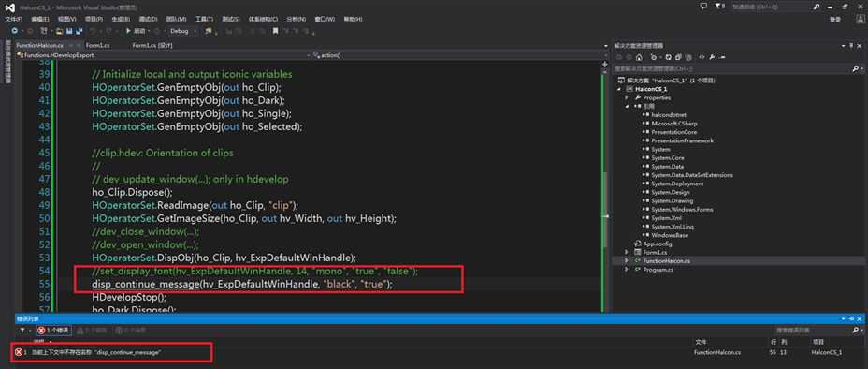Image resolution: width=868 pixels, height=369 pixels.
Task: Open the Functions.HDevelopExport class dropdown
Action: [x=164, y=55]
